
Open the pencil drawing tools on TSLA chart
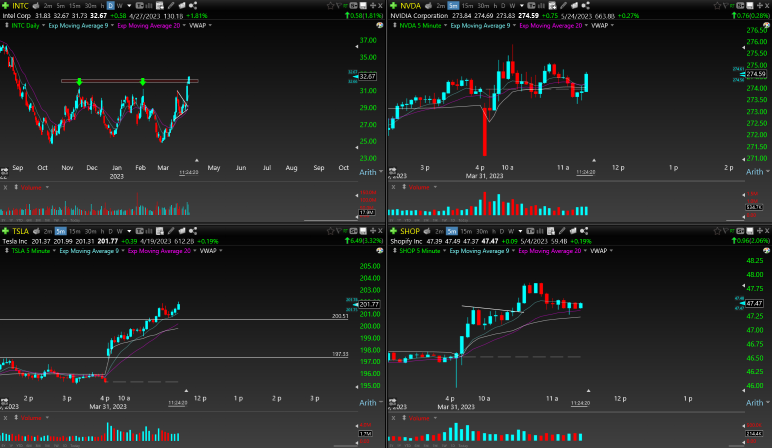coord(171,231)
